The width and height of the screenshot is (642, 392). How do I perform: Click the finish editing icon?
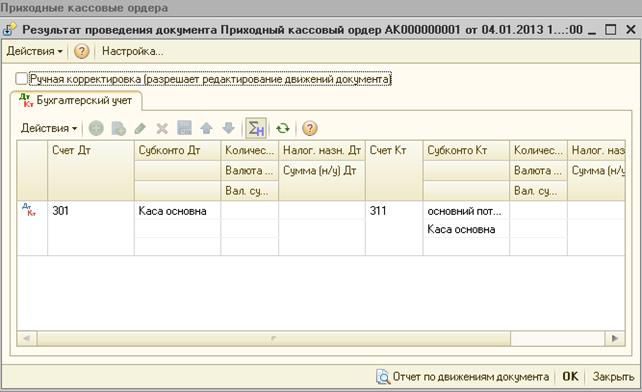point(184,128)
